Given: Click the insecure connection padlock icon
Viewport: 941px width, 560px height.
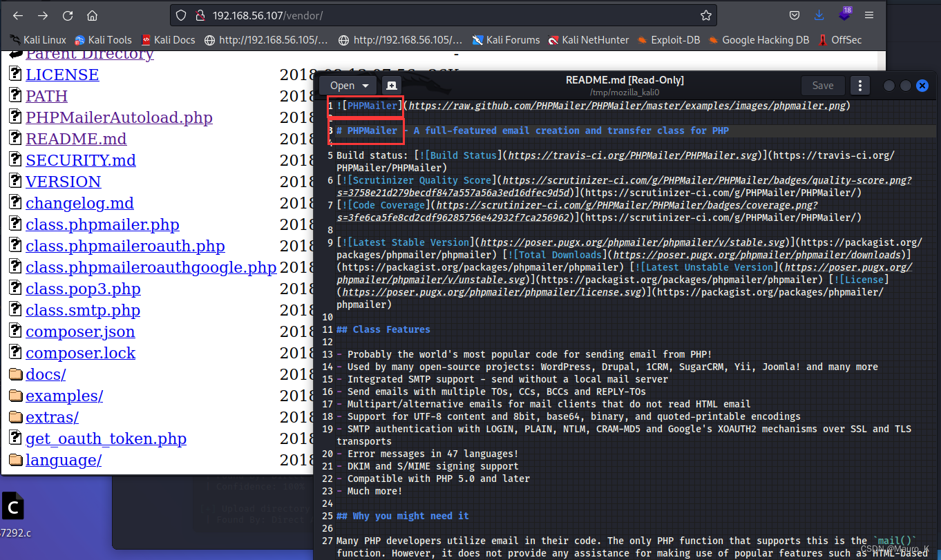Looking at the screenshot, I should (x=199, y=15).
